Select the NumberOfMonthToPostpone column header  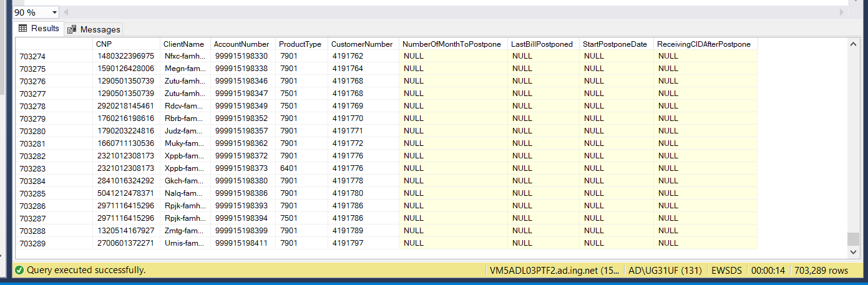pos(452,44)
